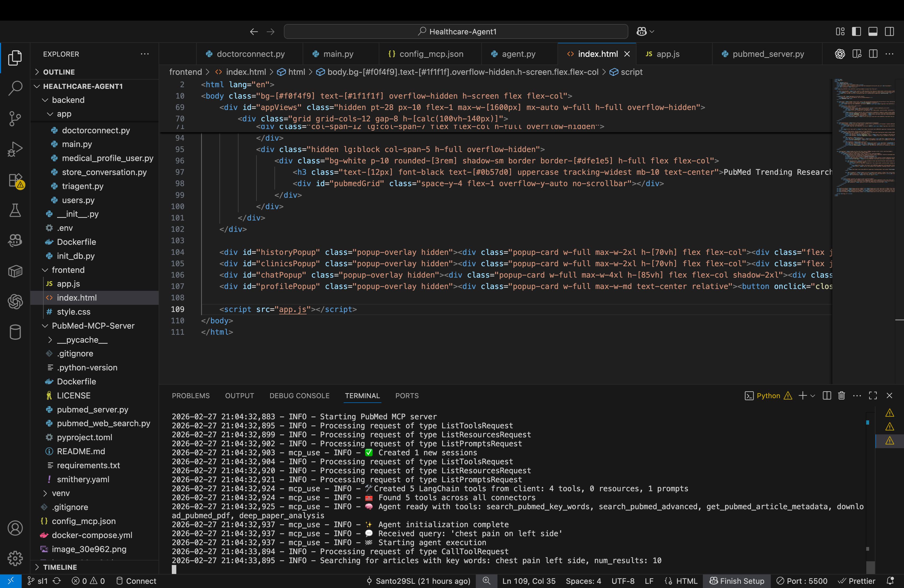The height and width of the screenshot is (588, 904).
Task: Open Manage gear settings icon
Action: tap(15, 558)
